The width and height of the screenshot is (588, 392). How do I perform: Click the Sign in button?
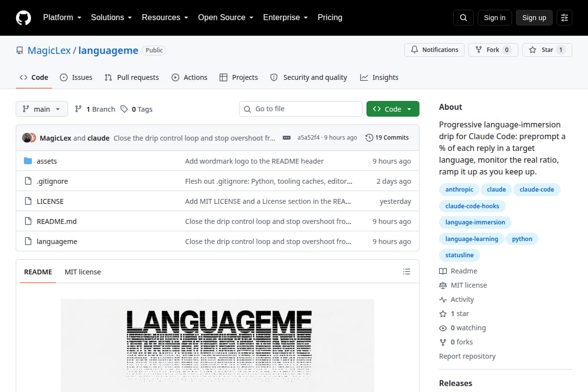coord(494,18)
